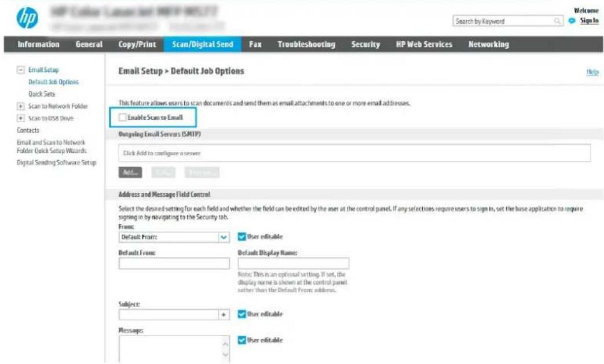This screenshot has width=604, height=364.
Task: Collapse the Email Setup tree node
Action: coord(20,70)
